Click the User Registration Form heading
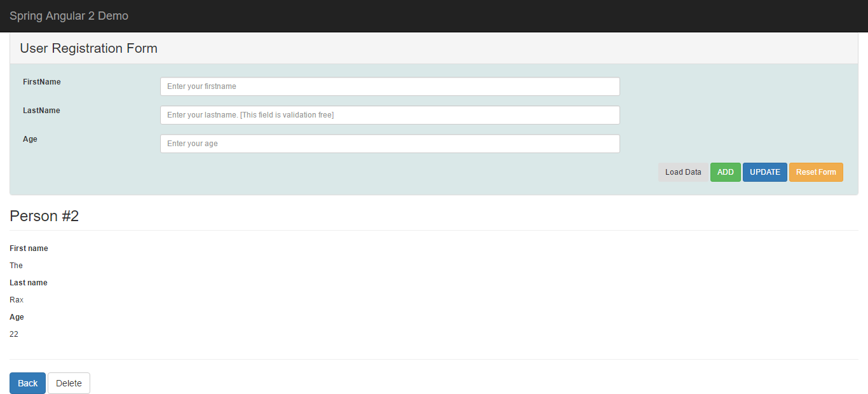The height and width of the screenshot is (394, 868). tap(88, 48)
